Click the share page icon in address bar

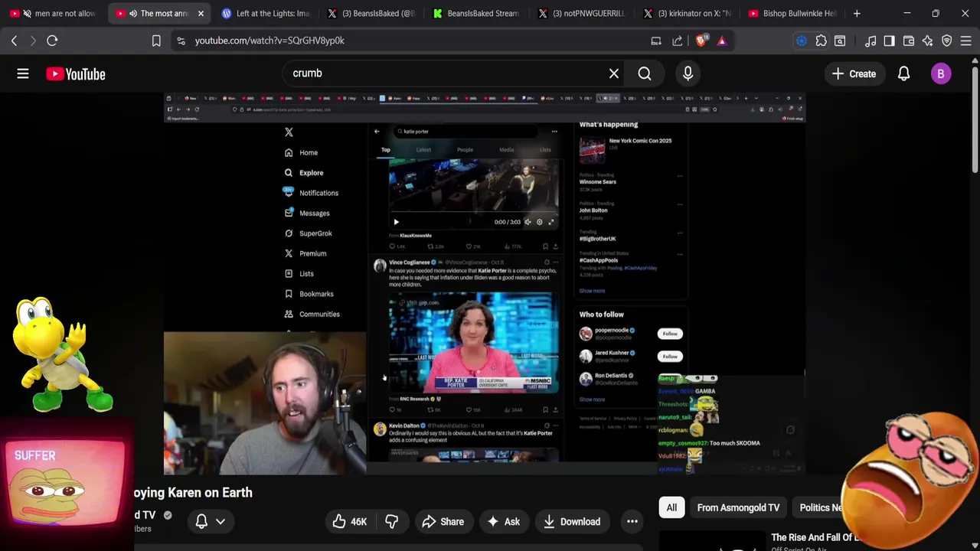678,41
